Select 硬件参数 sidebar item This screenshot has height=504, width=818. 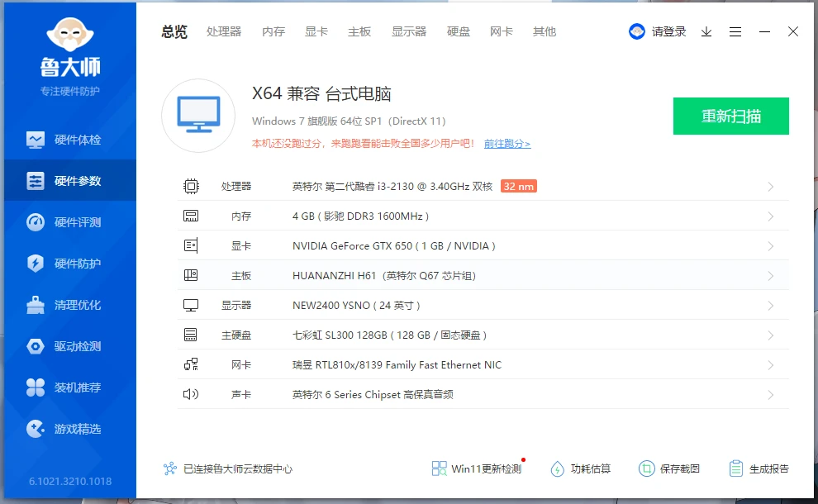tap(70, 181)
